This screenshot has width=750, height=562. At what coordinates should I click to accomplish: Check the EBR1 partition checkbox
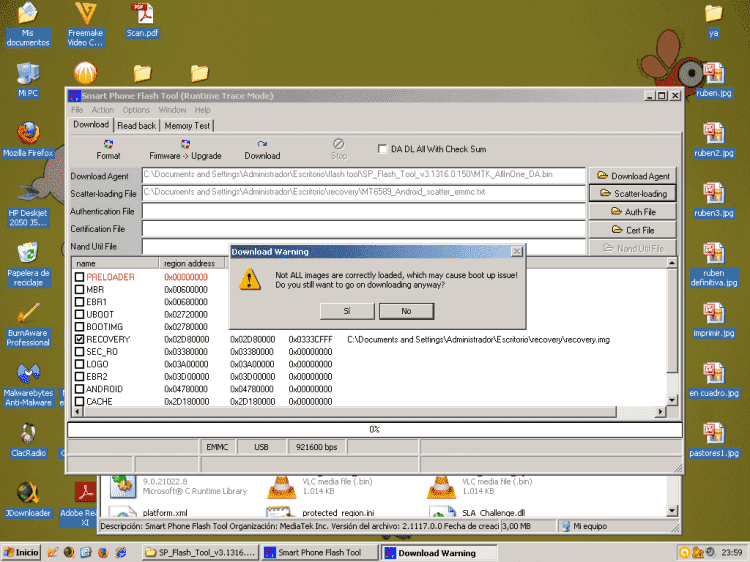click(x=79, y=302)
